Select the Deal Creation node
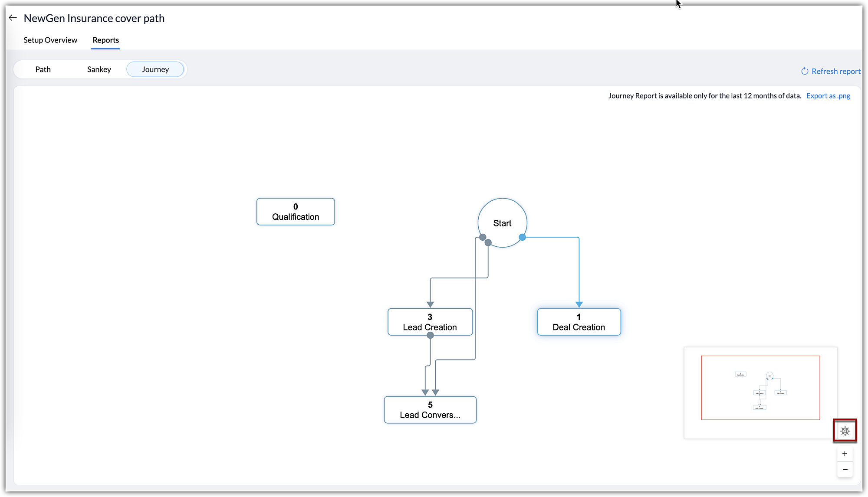This screenshot has width=868, height=497. 579,322
